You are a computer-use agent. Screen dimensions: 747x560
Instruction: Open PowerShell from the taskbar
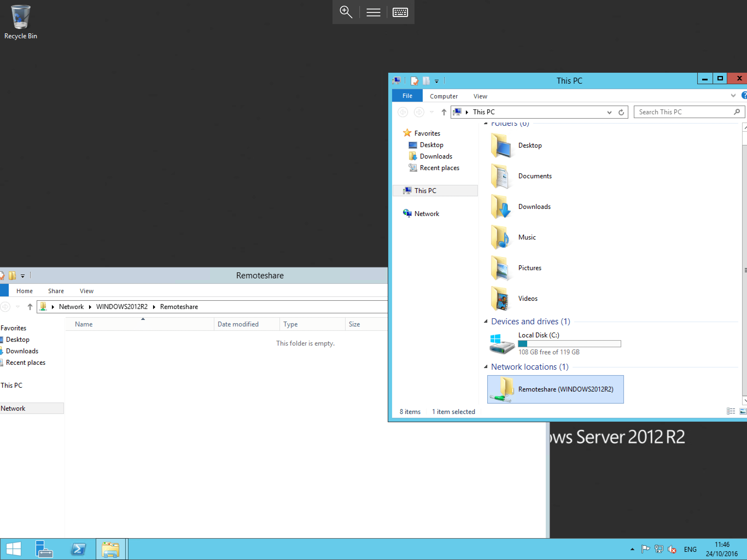point(78,549)
